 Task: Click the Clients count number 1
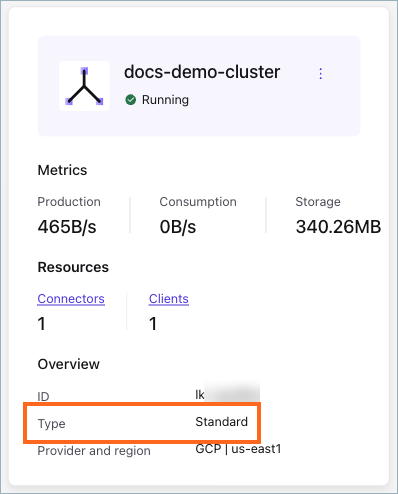tap(153, 324)
